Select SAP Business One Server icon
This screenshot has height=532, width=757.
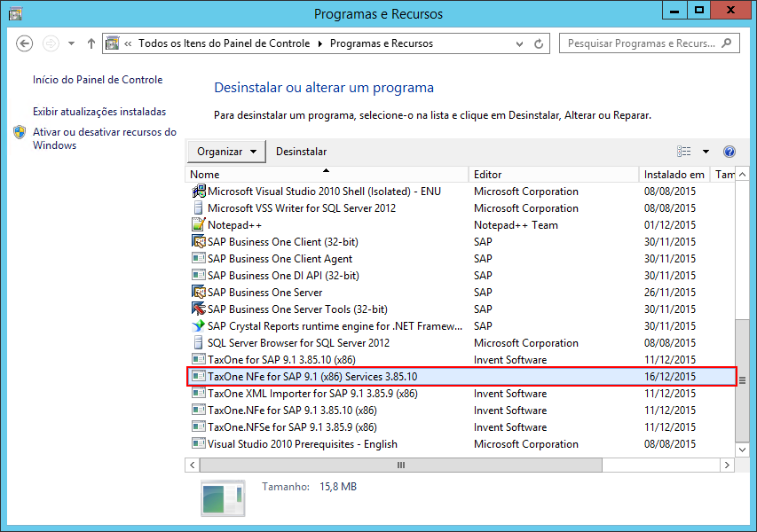(199, 292)
